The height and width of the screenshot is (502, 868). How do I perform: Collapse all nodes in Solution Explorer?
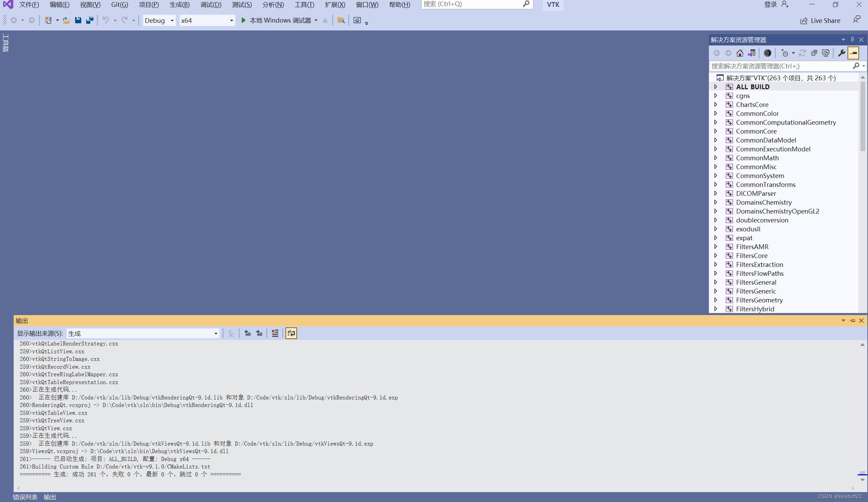pos(814,53)
